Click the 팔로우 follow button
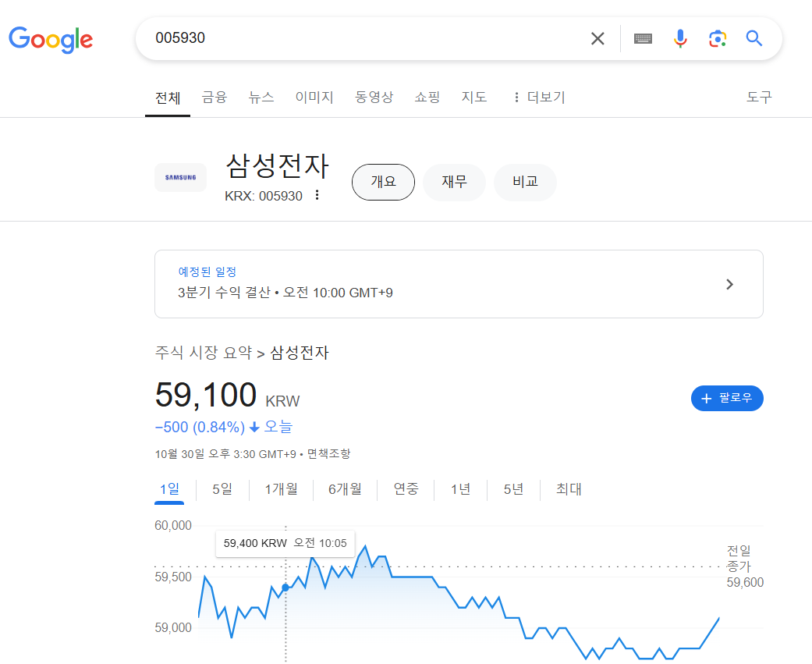The height and width of the screenshot is (664, 812). tap(727, 398)
